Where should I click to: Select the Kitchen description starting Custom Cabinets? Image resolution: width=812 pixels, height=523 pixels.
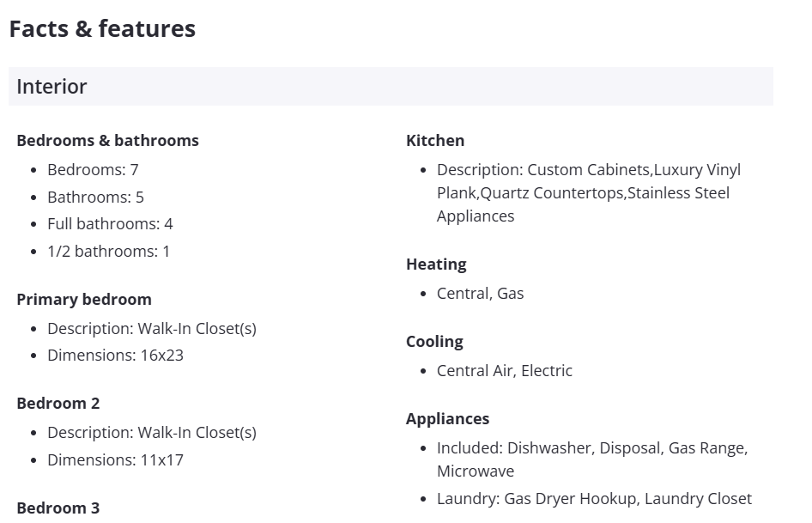588,193
